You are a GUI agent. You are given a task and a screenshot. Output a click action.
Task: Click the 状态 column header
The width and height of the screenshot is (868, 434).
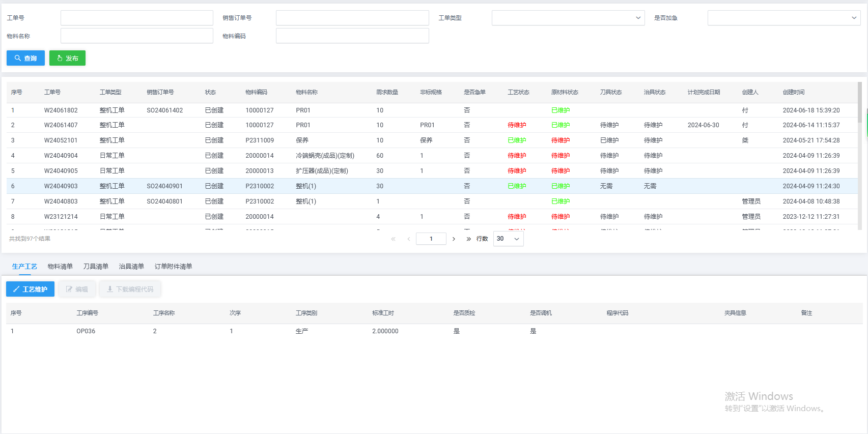click(210, 92)
